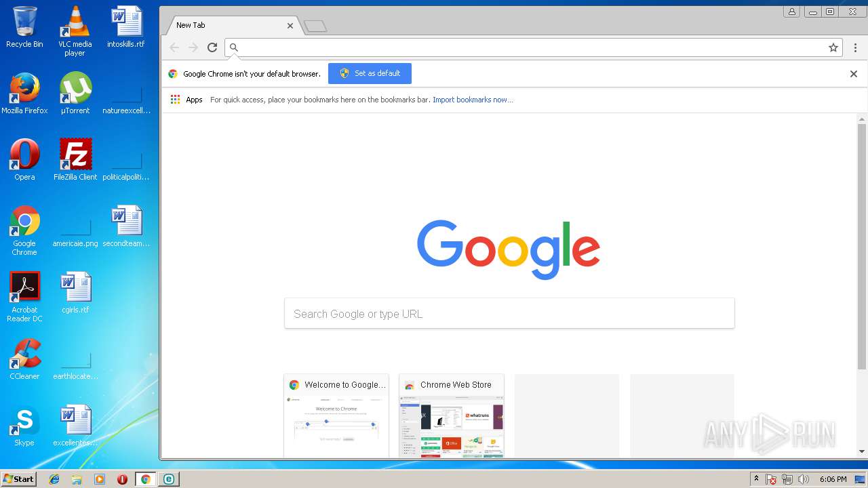Viewport: 868px width, 488px height.
Task: Select the intoskills.rtf file
Action: (126, 28)
